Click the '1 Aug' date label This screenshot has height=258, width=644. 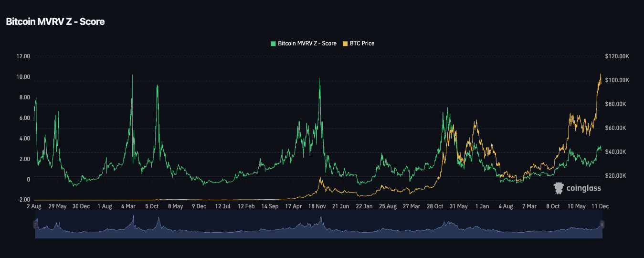point(105,206)
